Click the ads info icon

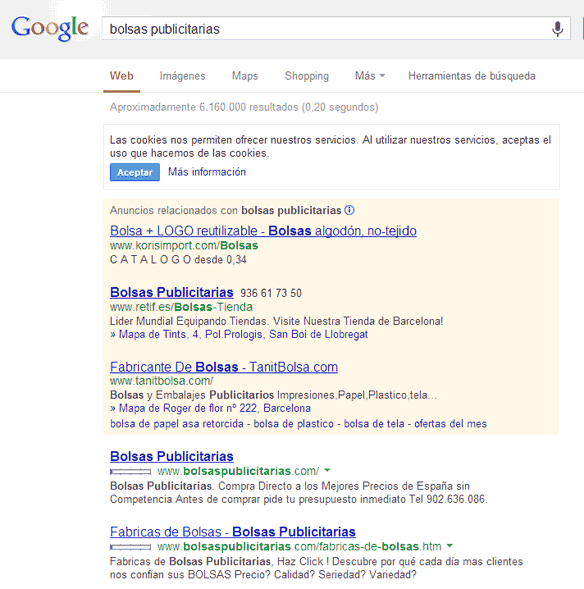coord(349,210)
